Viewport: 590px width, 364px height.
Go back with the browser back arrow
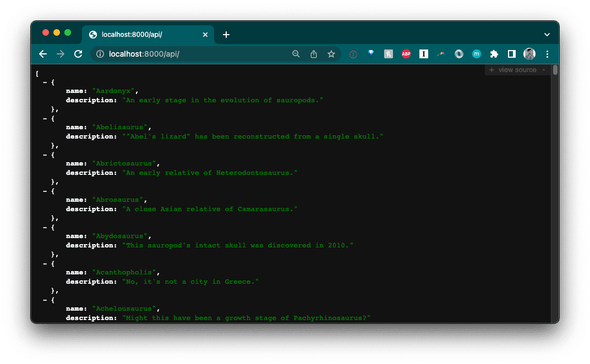pyautogui.click(x=43, y=54)
